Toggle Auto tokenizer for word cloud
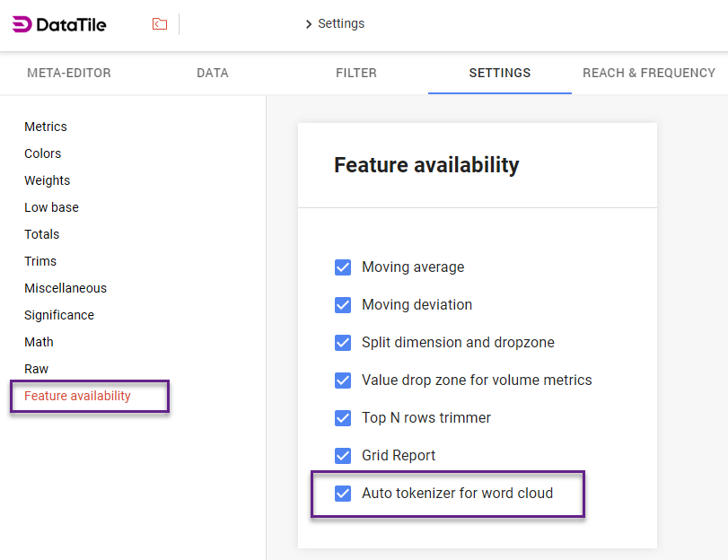Viewport: 728px width, 560px height. 343,494
